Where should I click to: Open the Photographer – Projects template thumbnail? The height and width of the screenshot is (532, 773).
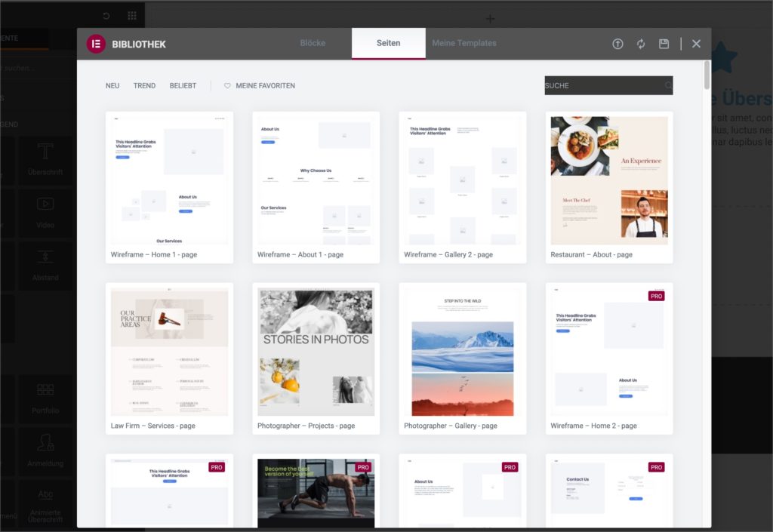pyautogui.click(x=316, y=352)
